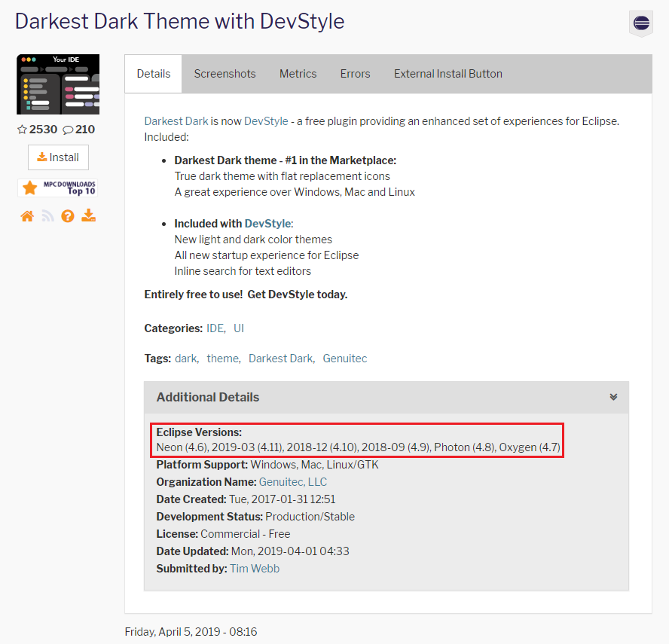Screen dimensions: 669x644
Task: Click Date Created: Tue, 2017-01-31 12:51
Action: pyautogui.click(x=246, y=499)
